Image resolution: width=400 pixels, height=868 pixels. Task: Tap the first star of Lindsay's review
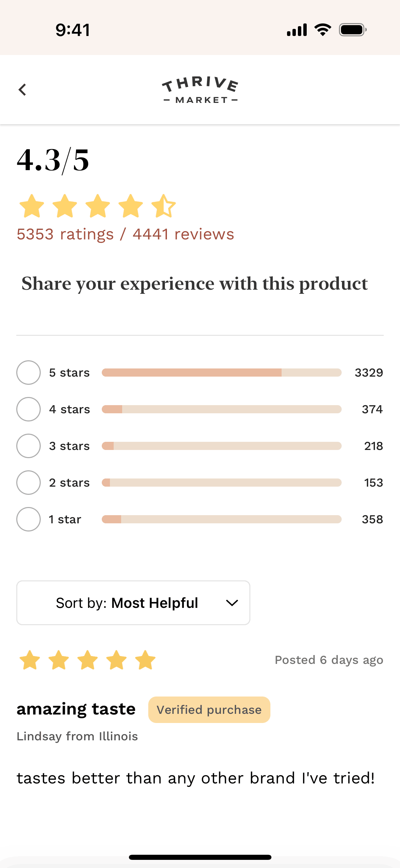click(30, 660)
